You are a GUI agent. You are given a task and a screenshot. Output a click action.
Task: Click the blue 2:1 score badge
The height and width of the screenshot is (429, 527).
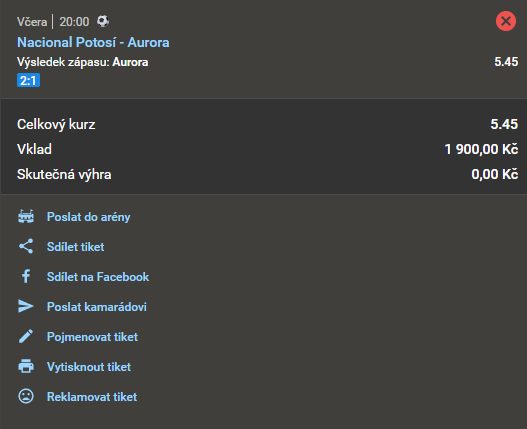pyautogui.click(x=29, y=80)
